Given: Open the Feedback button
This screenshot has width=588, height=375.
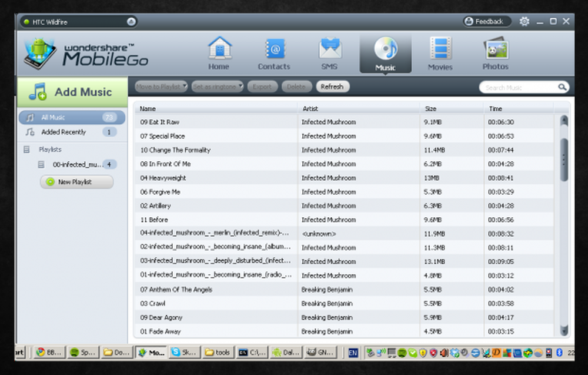Looking at the screenshot, I should 487,21.
